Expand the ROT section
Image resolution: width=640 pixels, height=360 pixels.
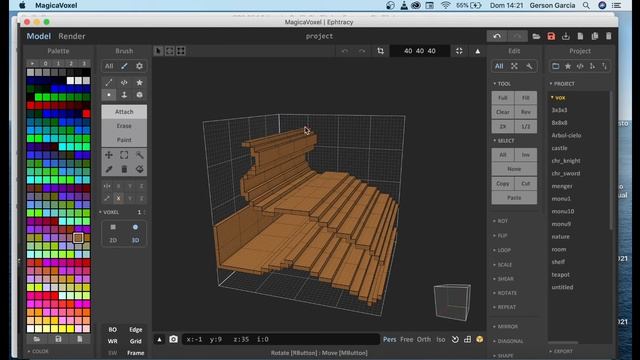(x=500, y=221)
